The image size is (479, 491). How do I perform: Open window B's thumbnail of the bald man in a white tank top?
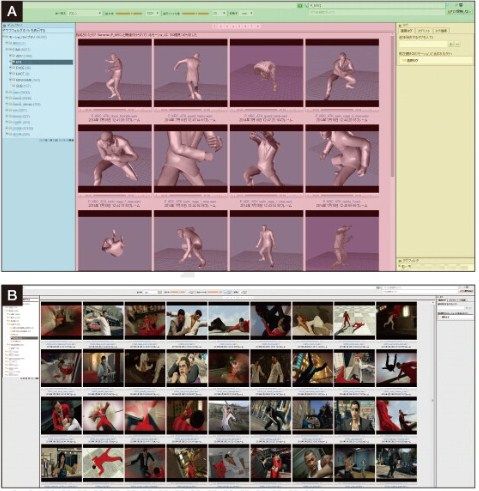pyautogui.click(x=312, y=463)
